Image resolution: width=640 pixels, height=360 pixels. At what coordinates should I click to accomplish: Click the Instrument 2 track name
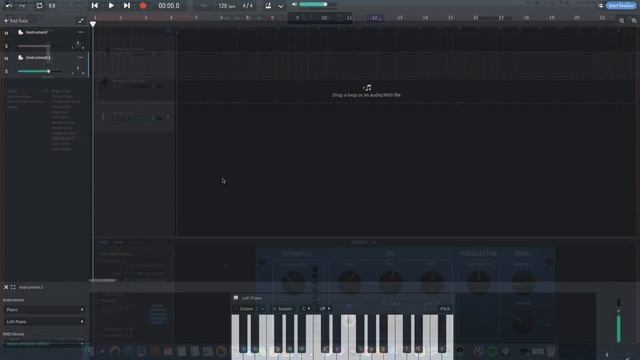tap(38, 58)
